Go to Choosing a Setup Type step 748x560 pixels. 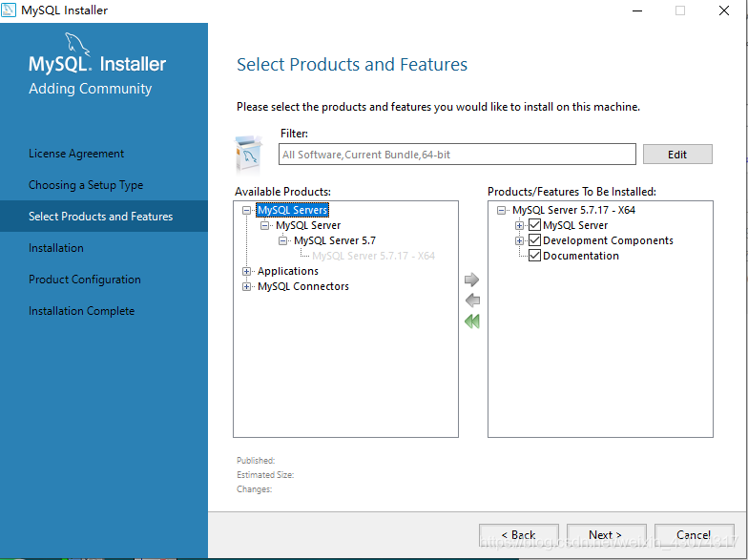pyautogui.click(x=86, y=185)
